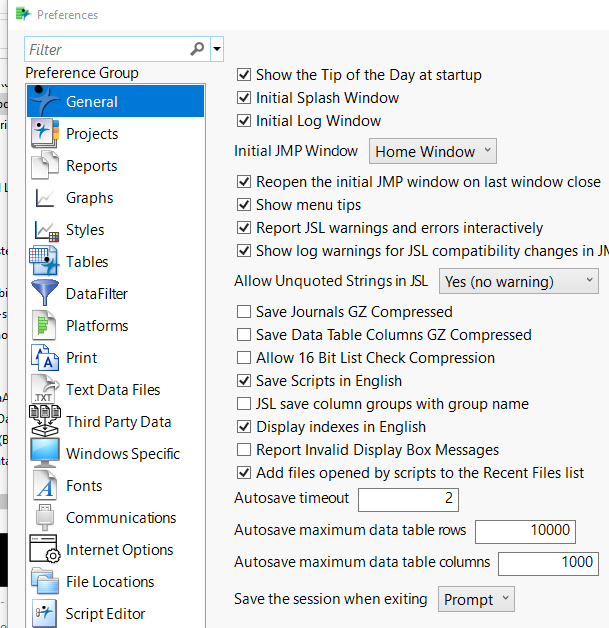
Task: Click the Projects preference group icon
Action: coord(45,134)
